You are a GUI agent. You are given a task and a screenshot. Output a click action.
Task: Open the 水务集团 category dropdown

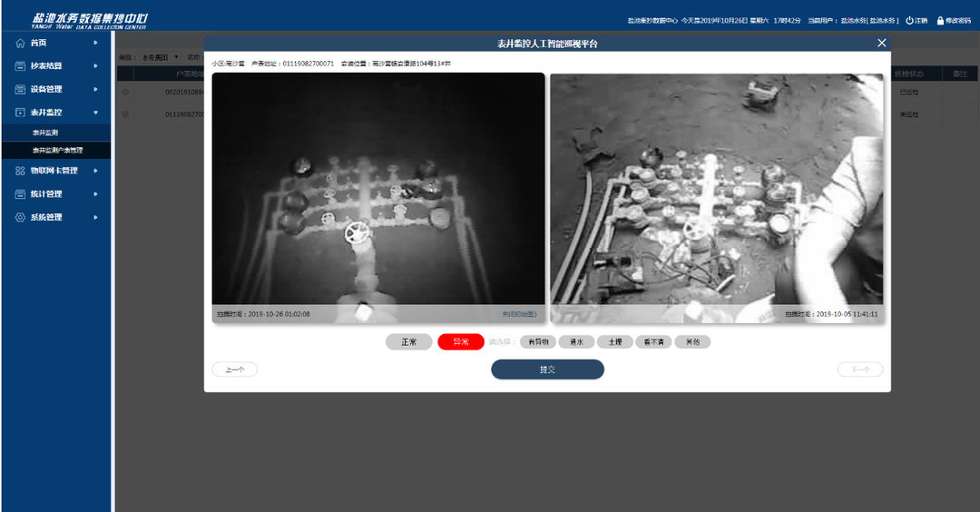(x=160, y=57)
